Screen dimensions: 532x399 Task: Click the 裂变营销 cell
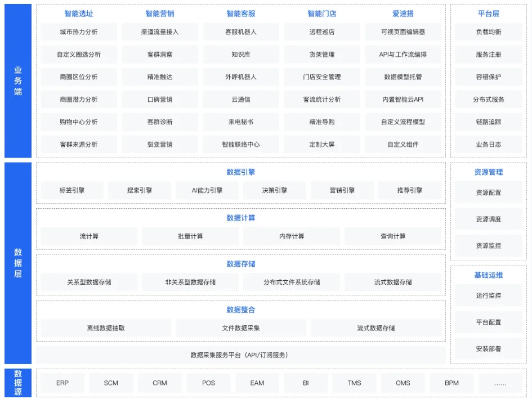159,144
